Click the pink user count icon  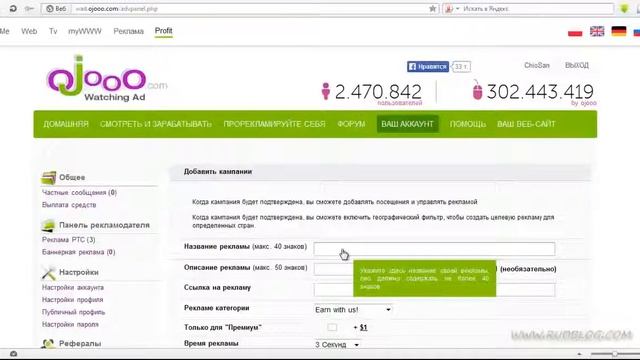pos(325,91)
